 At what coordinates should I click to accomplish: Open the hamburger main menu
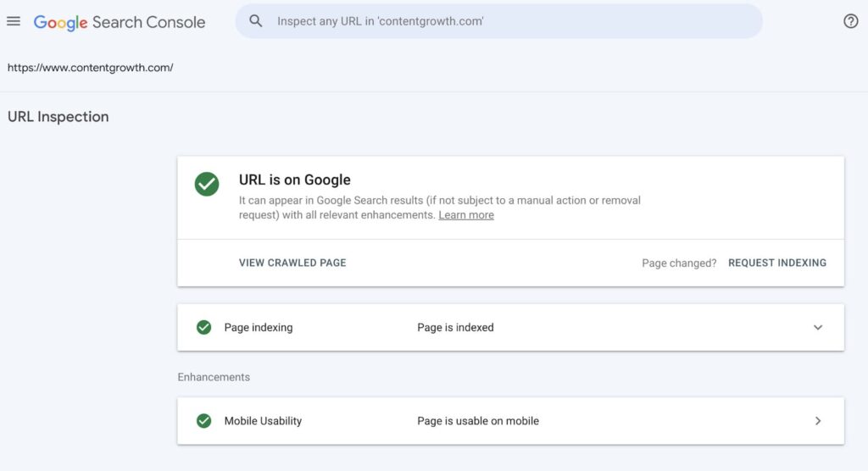coord(14,21)
